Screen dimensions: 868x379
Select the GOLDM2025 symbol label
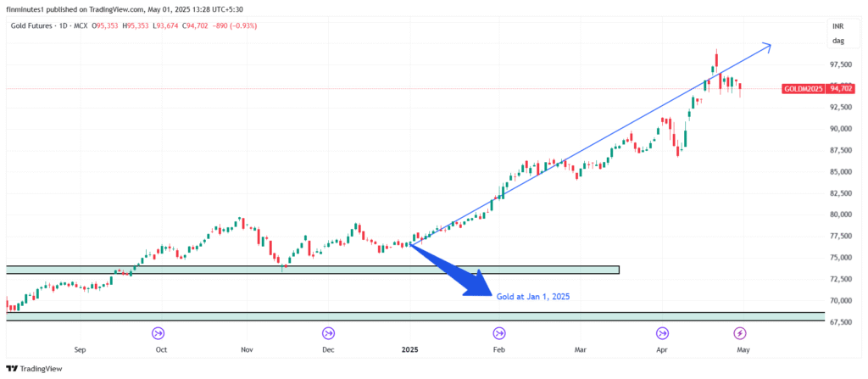803,89
